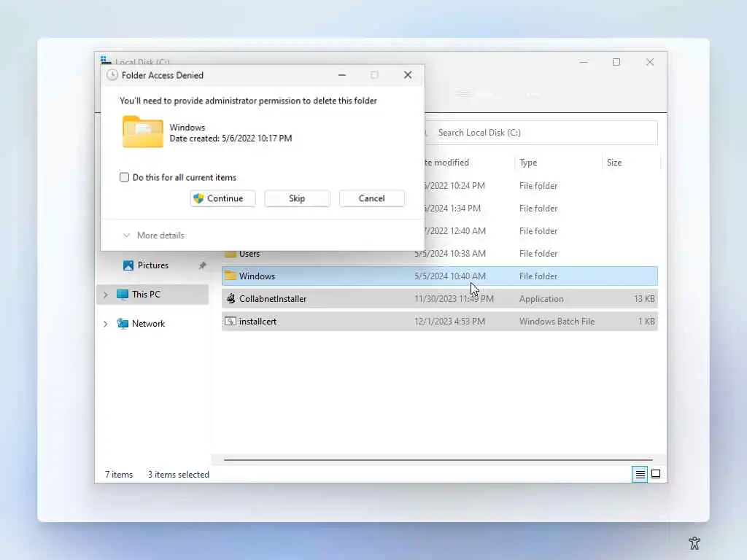This screenshot has height=560, width=747.
Task: Switch to details view icon
Action: 640,474
